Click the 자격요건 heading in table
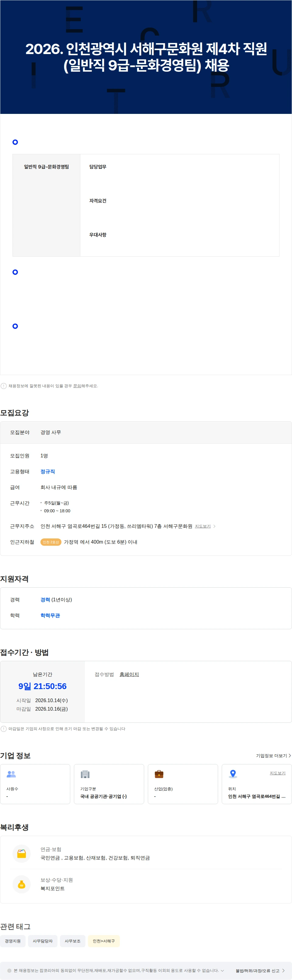Viewport: 292px width, 980px height. pos(98,200)
